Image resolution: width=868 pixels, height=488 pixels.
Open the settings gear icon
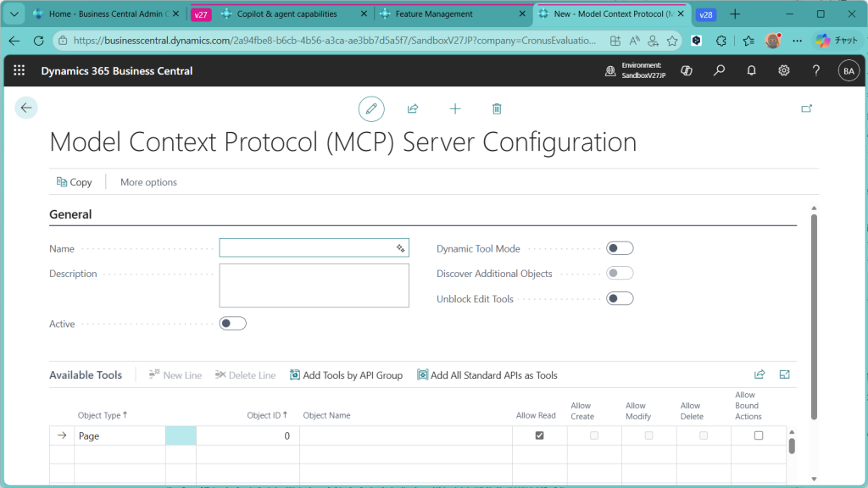click(784, 71)
